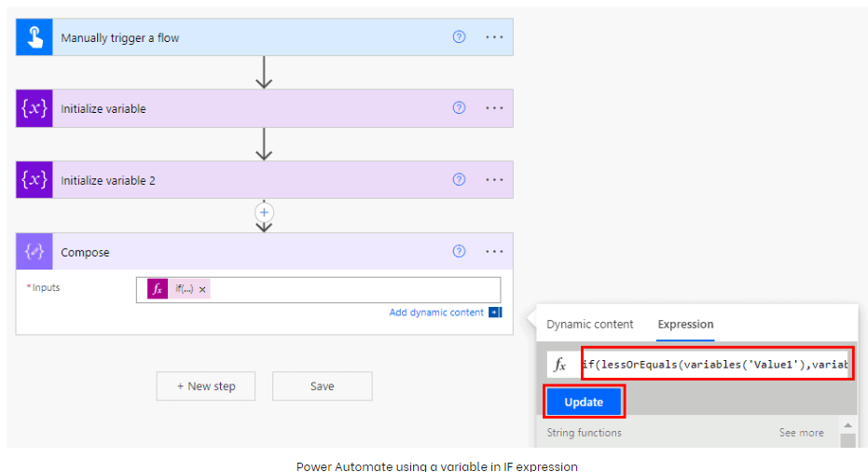Click in the Compose Inputs field
The width and height of the screenshot is (868, 472).
point(318,290)
